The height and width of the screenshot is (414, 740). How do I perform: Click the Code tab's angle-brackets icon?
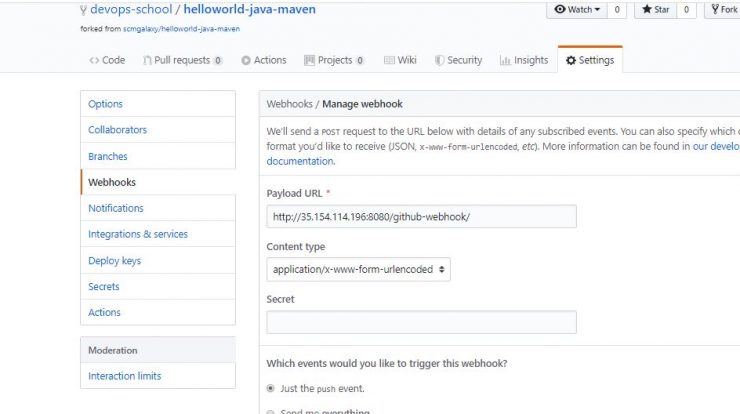pyautogui.click(x=94, y=60)
